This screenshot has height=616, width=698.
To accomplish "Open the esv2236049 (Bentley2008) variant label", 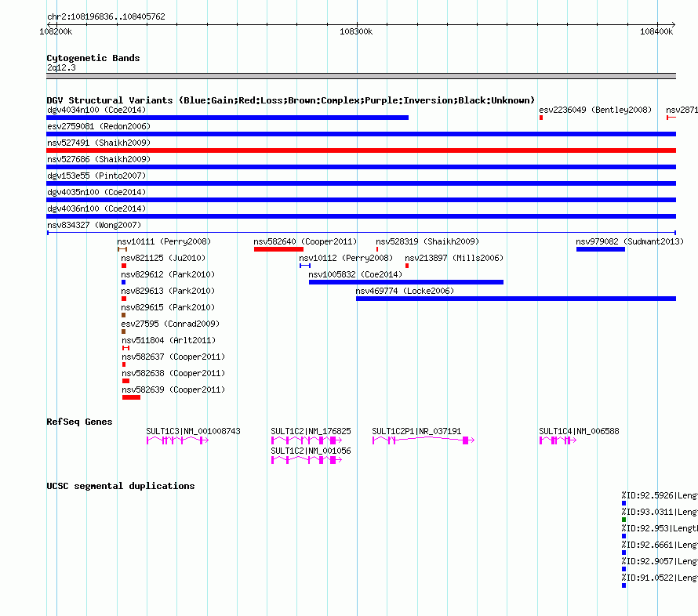I will click(x=595, y=110).
